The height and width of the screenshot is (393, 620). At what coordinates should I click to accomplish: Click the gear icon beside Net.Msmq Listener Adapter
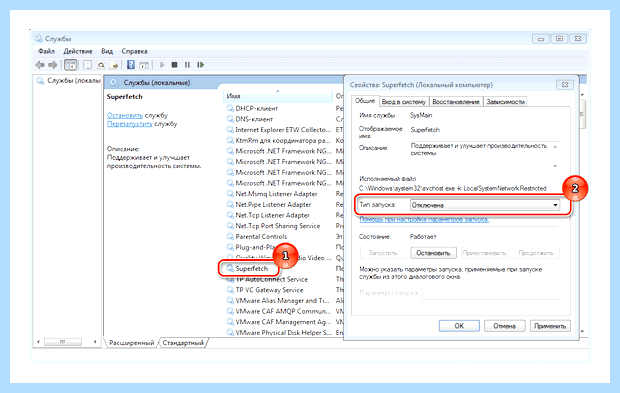(230, 194)
